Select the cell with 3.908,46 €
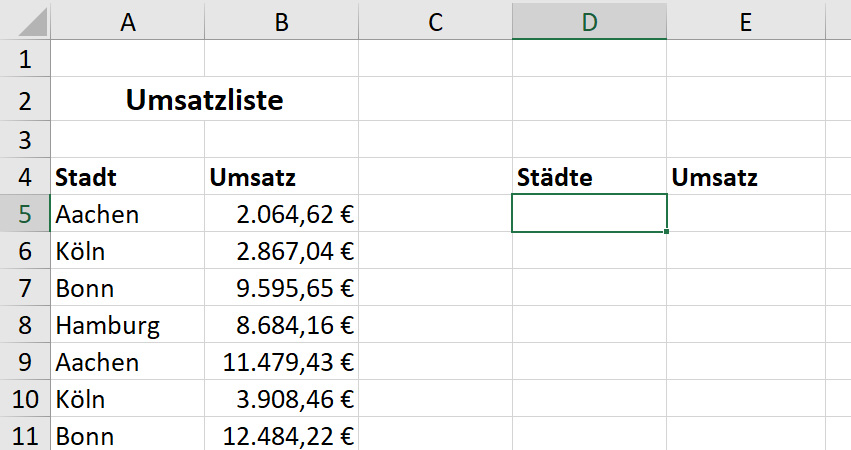 [x=281, y=398]
